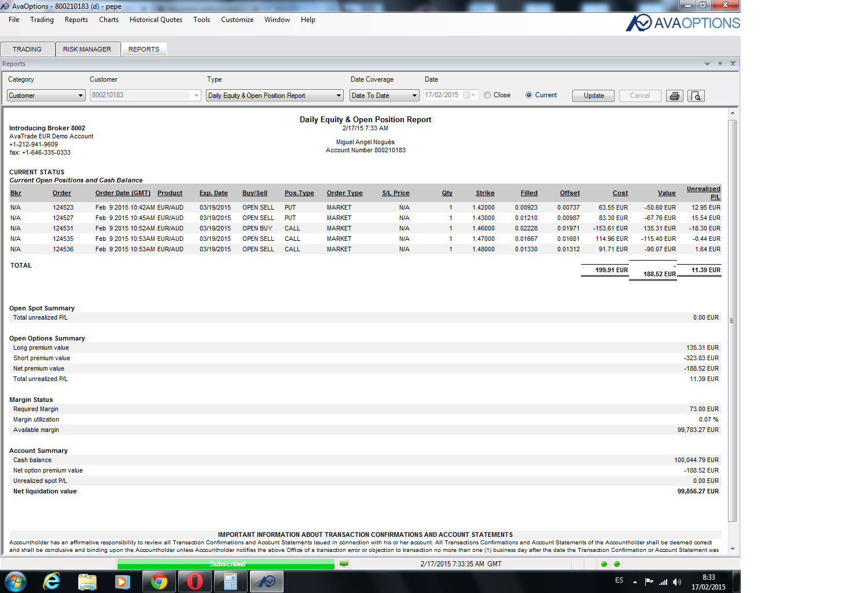This screenshot has width=868, height=593.
Task: Print the report using the printer icon
Action: 675,96
